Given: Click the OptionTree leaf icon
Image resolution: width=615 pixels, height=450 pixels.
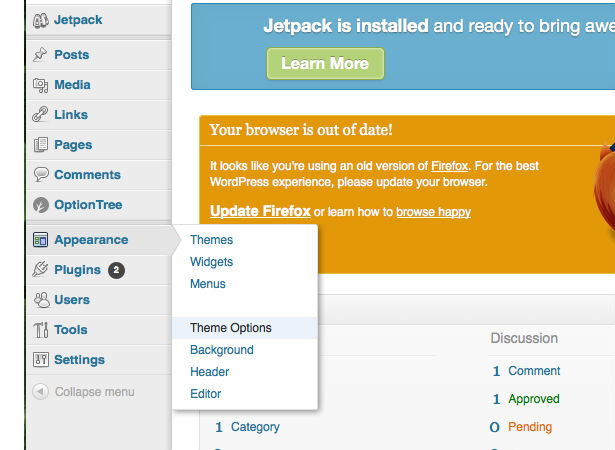Looking at the screenshot, I should point(41,205).
